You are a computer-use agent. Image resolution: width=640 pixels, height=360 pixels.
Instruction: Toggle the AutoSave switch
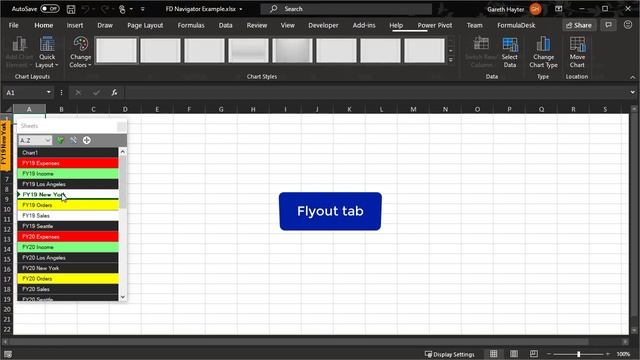click(50, 9)
